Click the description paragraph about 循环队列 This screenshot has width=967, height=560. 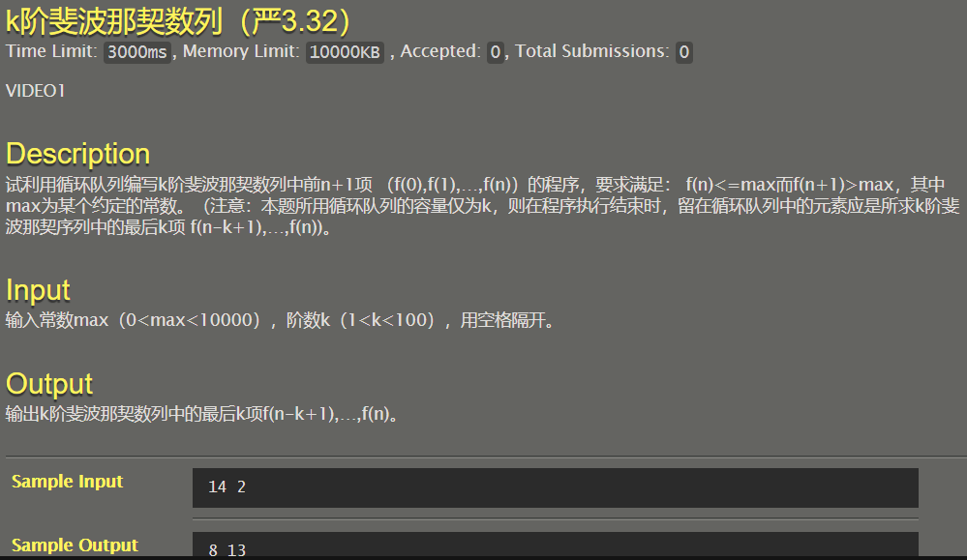(x=483, y=206)
